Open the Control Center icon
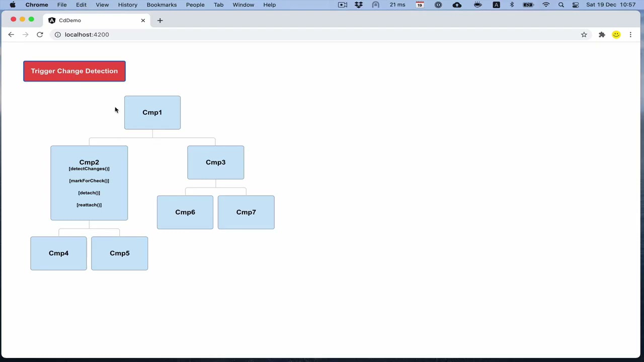The width and height of the screenshot is (644, 362). point(576,5)
